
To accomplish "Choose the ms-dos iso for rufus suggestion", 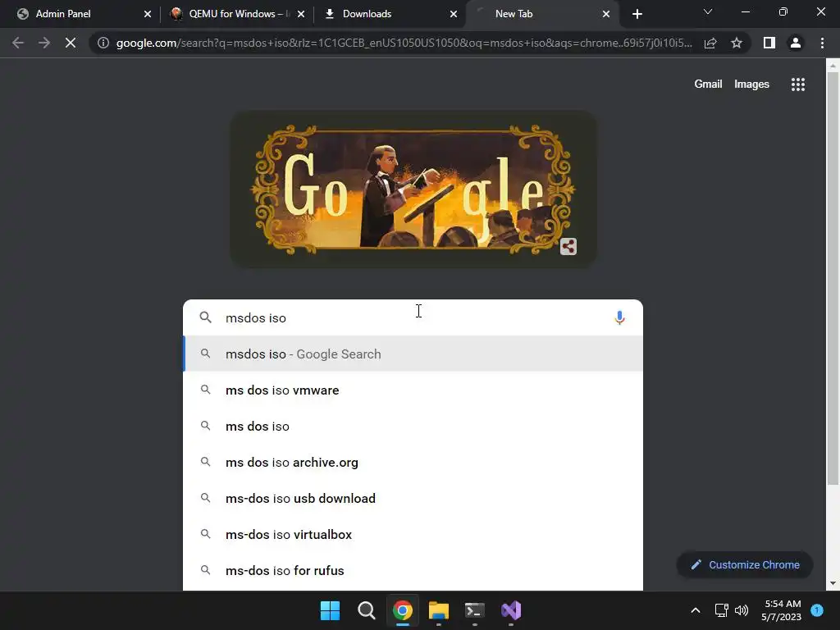I will click(x=413, y=571).
